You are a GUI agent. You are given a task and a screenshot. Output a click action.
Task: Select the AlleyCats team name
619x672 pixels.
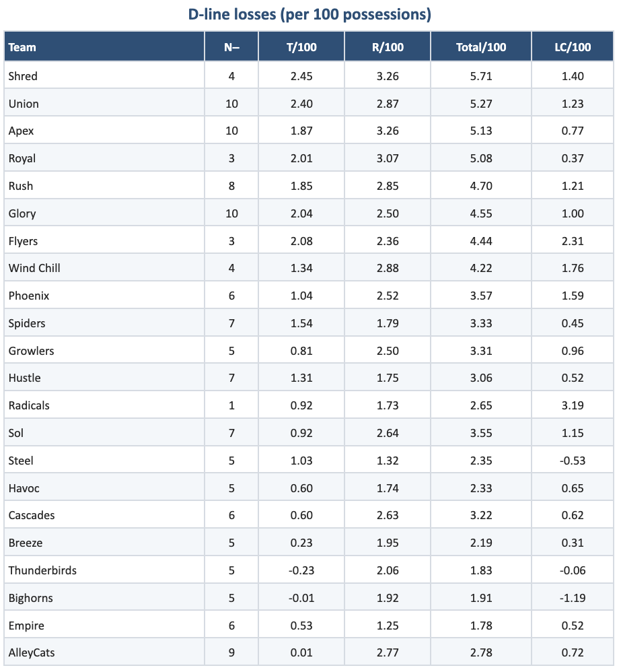coord(32,652)
